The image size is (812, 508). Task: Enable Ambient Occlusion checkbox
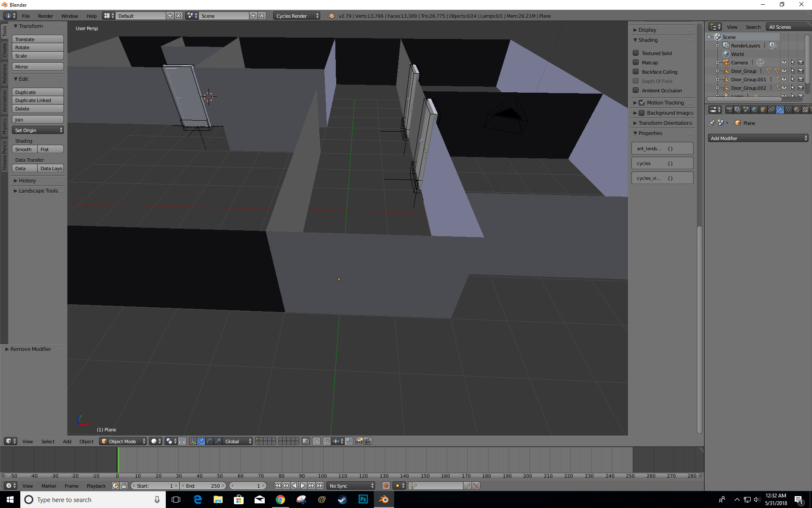(636, 90)
